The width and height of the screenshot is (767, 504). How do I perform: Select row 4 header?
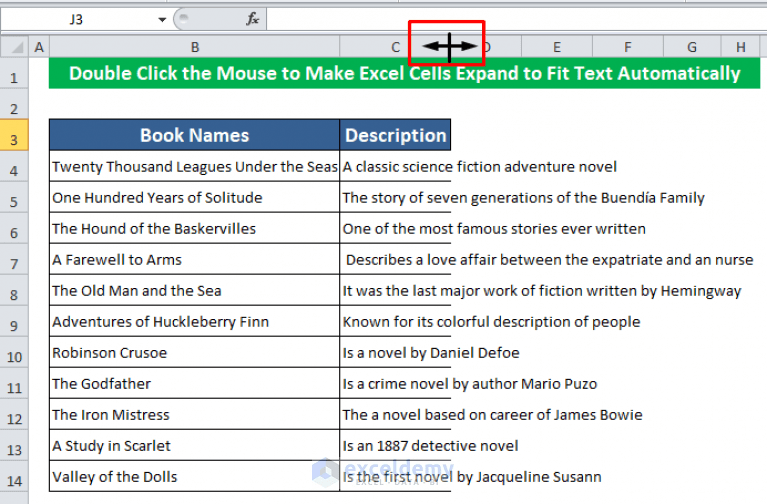14,166
